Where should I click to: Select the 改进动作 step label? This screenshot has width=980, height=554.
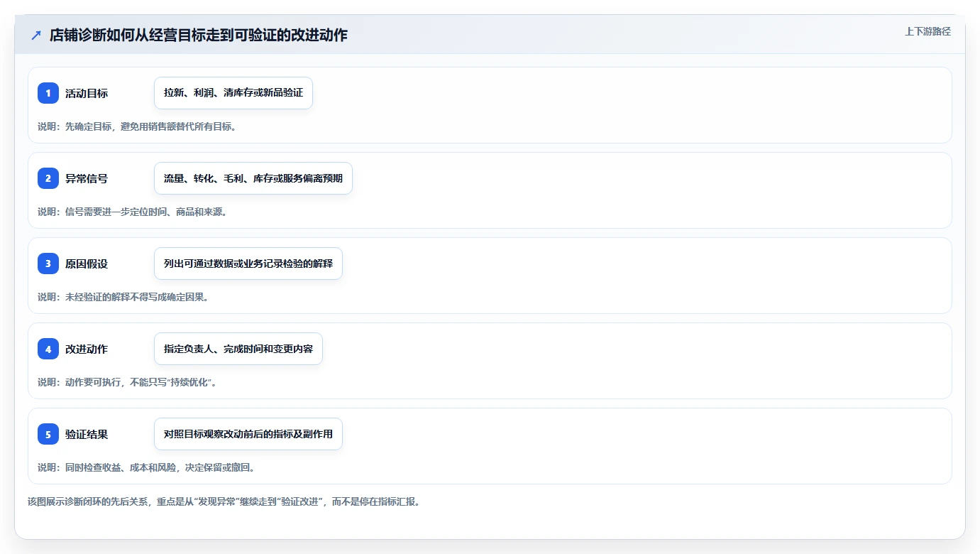[x=87, y=349]
